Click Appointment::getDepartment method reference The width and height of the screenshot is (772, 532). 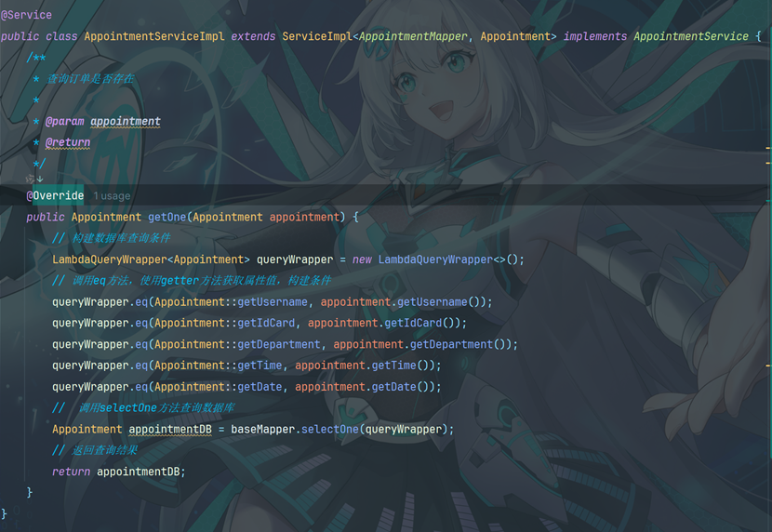(x=237, y=344)
